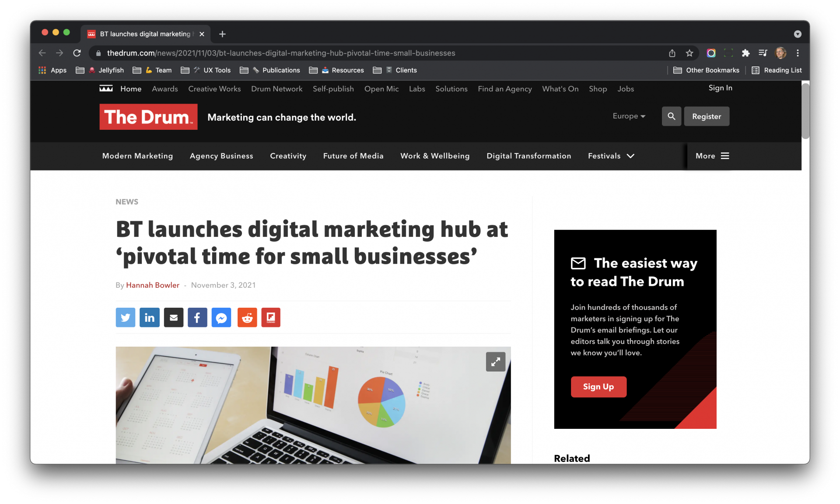This screenshot has width=840, height=504.
Task: Share article on Twitter
Action: (x=125, y=317)
